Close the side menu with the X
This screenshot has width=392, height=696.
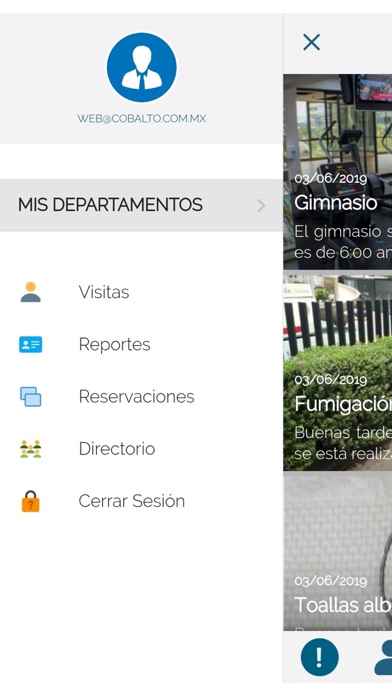(311, 43)
